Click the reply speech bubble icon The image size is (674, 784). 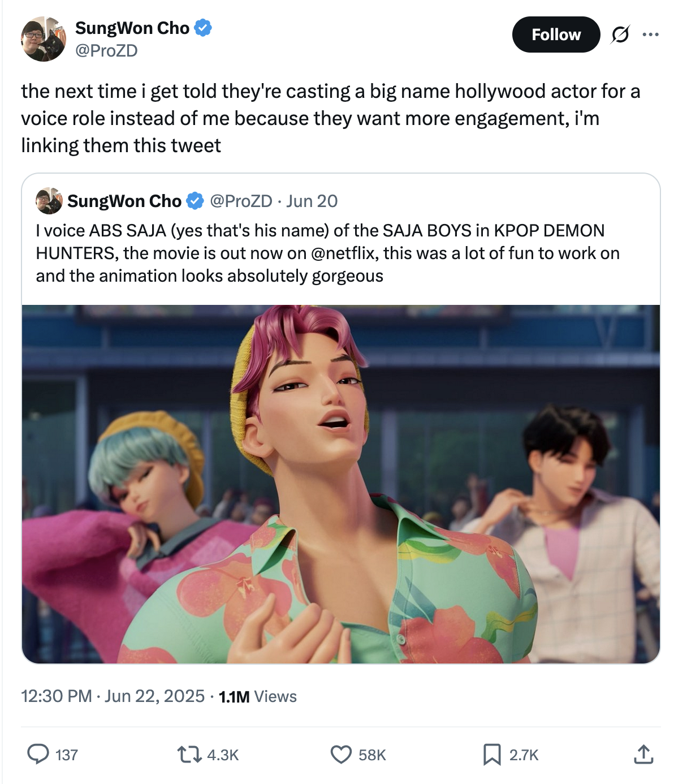click(x=38, y=754)
